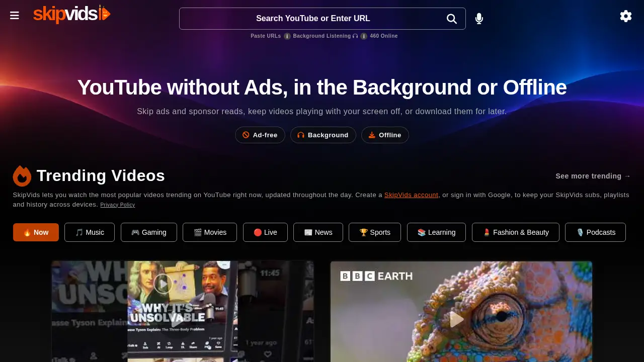Screen dimensions: 644x362
Task: Open the Movies category tab
Action: tap(210, 232)
